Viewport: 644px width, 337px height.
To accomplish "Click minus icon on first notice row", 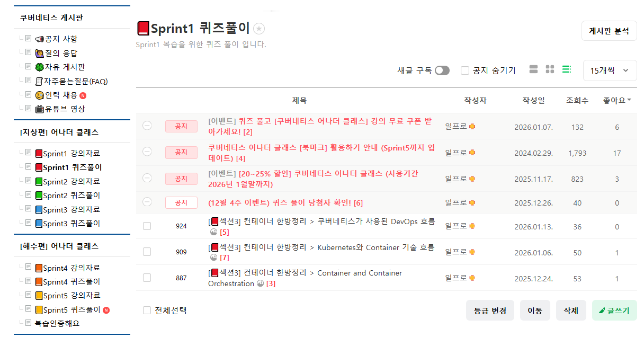I will 147,126.
